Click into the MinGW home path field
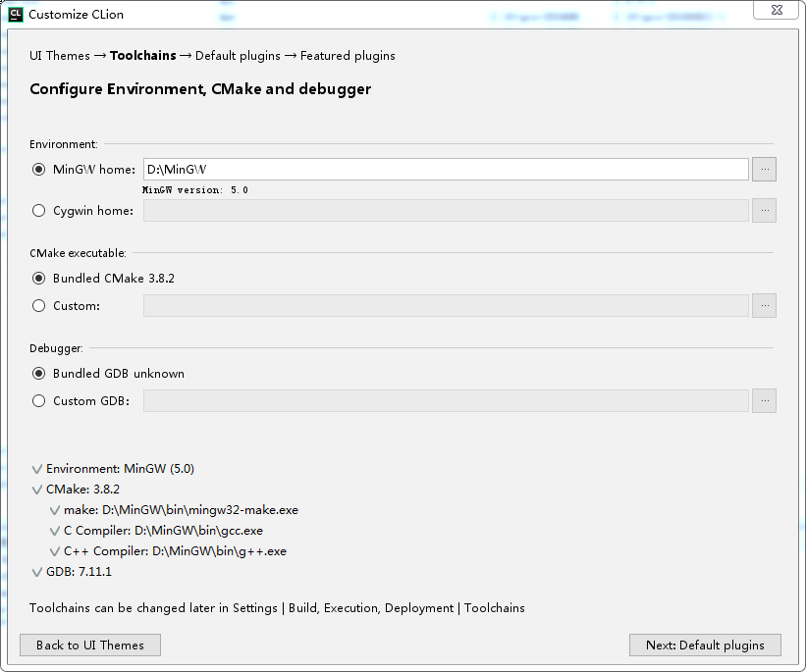This screenshot has height=672, width=806. click(446, 170)
